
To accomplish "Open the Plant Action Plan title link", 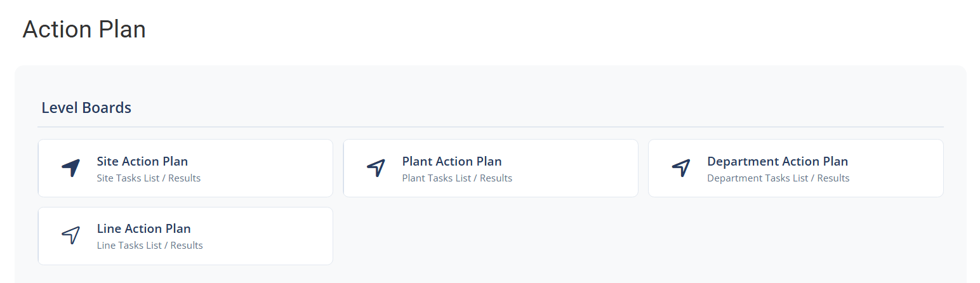I will pos(452,161).
